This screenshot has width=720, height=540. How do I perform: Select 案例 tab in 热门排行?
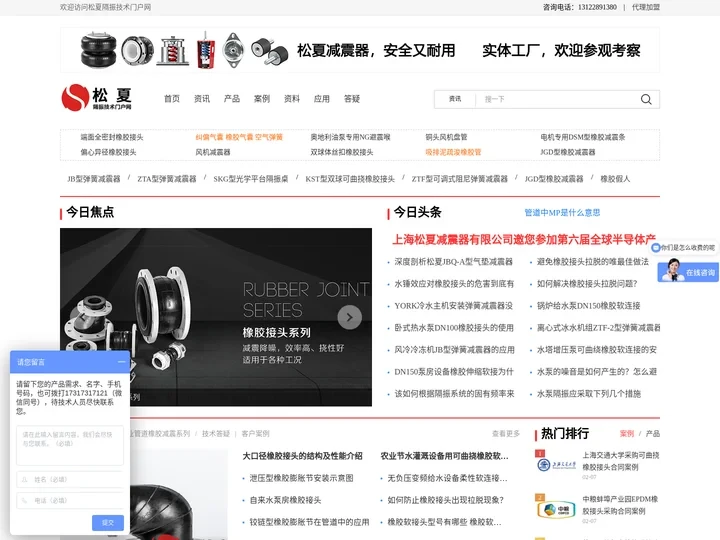tap(627, 433)
